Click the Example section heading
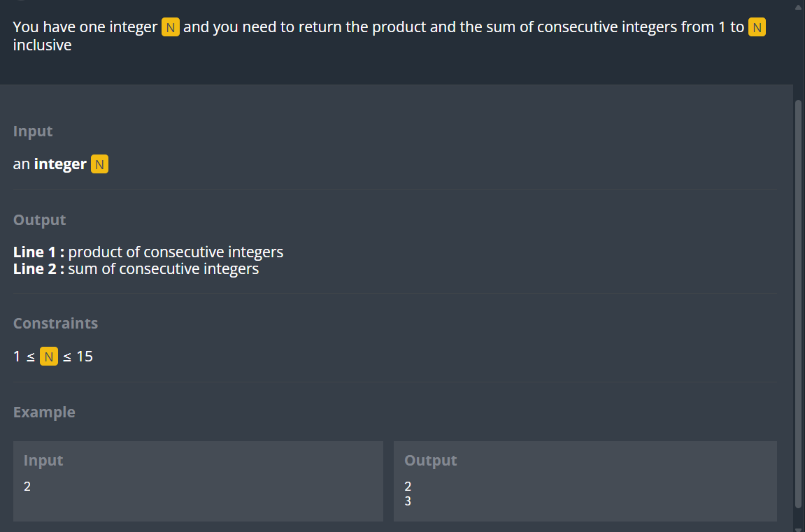This screenshot has width=805, height=532. pos(44,412)
